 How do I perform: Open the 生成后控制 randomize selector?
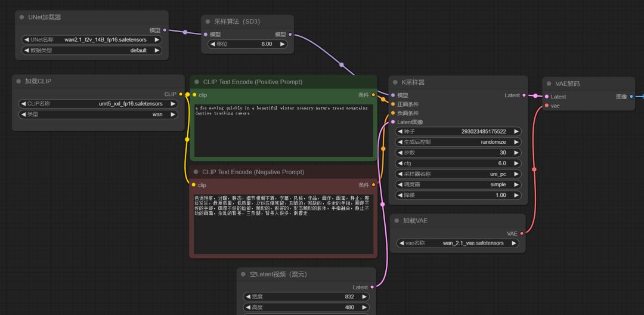click(x=457, y=142)
